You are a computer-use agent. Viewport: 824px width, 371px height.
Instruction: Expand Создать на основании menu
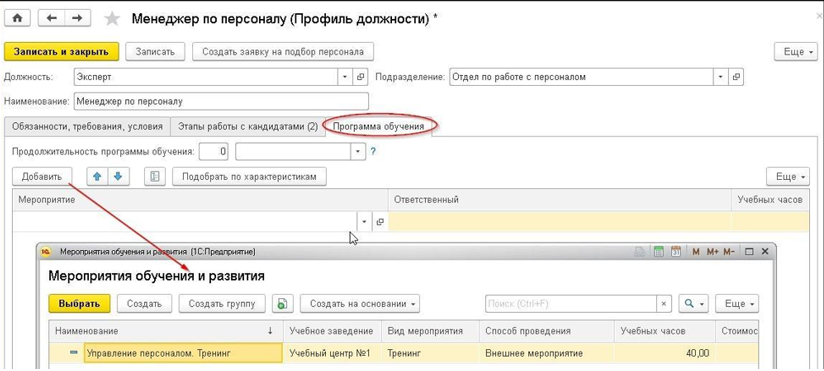[360, 303]
